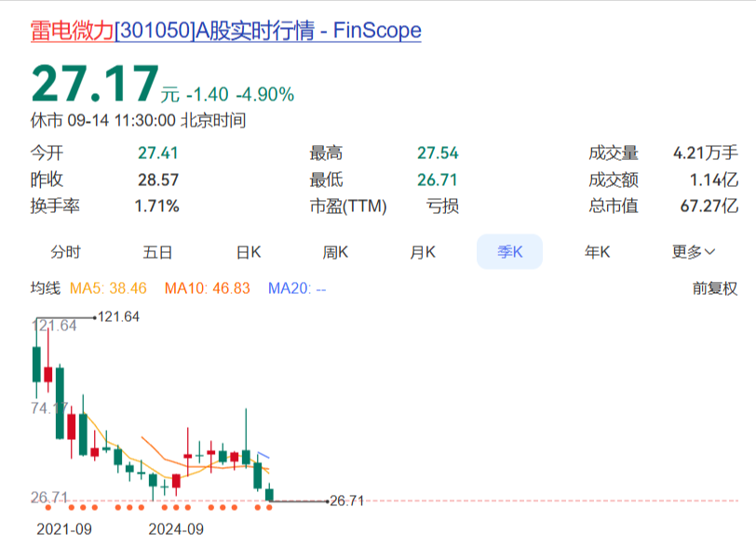Click the -1.40 price change value

click(x=208, y=95)
